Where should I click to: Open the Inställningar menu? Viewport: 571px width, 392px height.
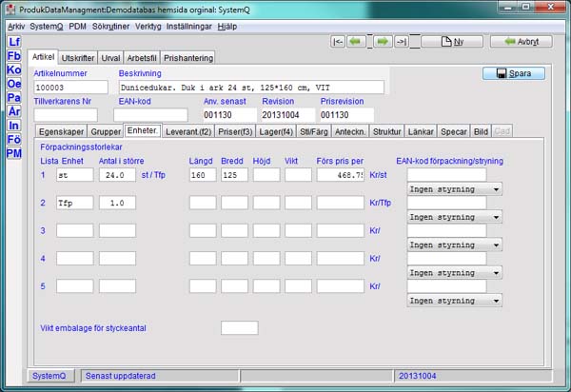pos(189,27)
